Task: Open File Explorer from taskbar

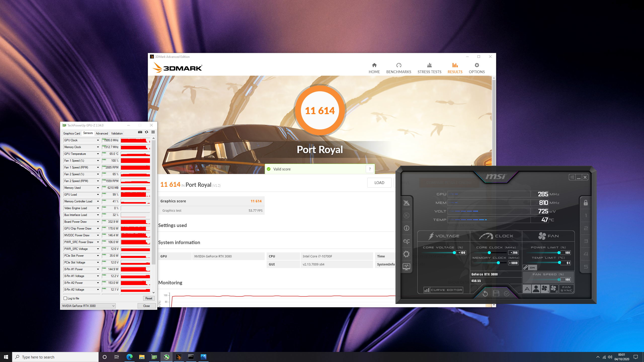Action: pyautogui.click(x=142, y=357)
